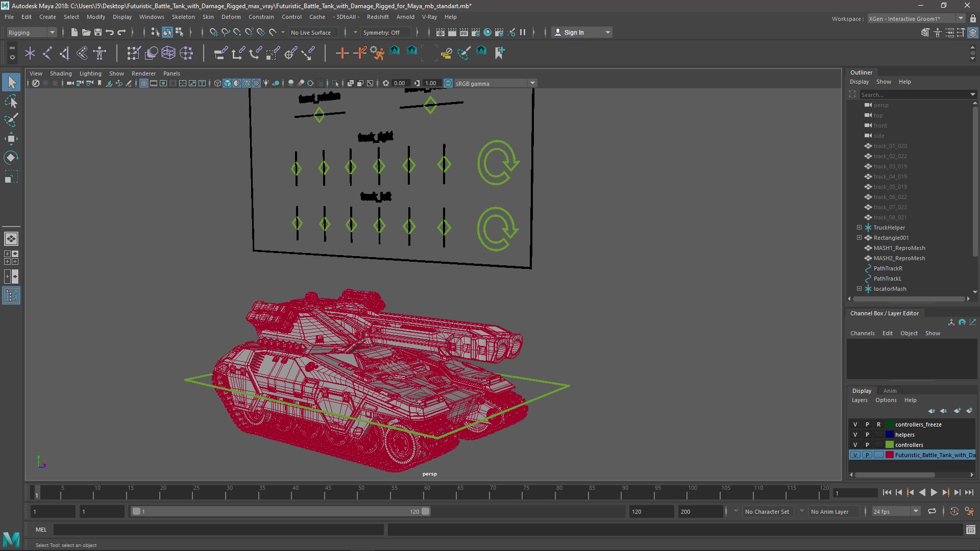This screenshot has width=980, height=551.
Task: Toggle visibility of controllers_freeze layer
Action: [x=855, y=424]
